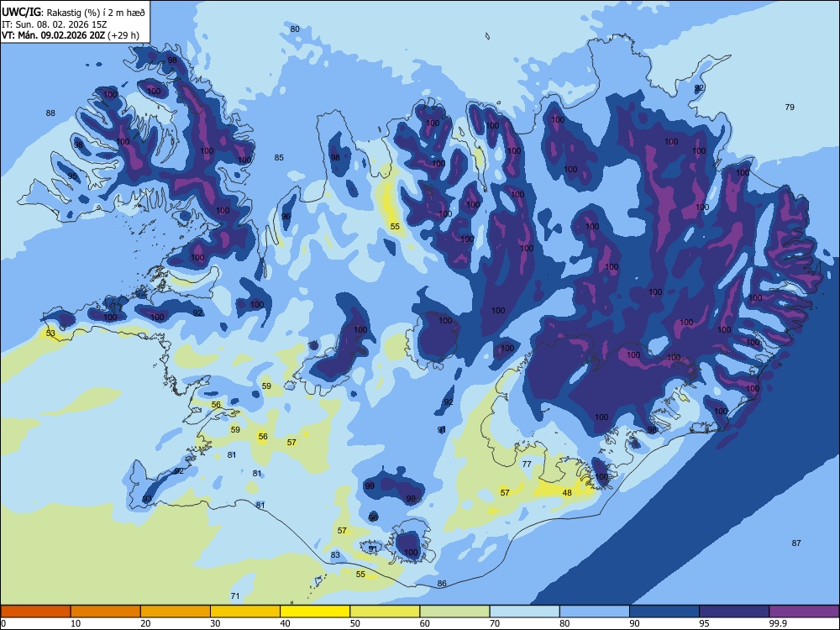Click the value 96 on the map
Image resolution: width=840 pixels, height=630 pixels.
point(286,217)
